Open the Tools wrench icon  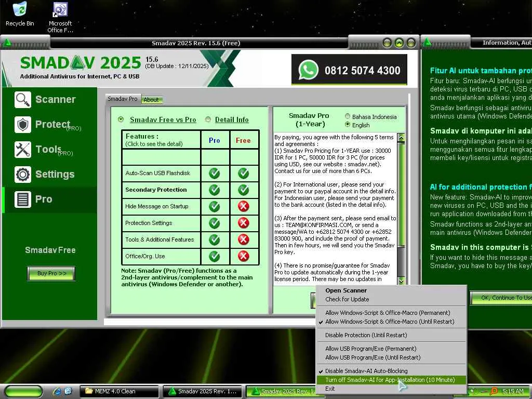coord(23,150)
